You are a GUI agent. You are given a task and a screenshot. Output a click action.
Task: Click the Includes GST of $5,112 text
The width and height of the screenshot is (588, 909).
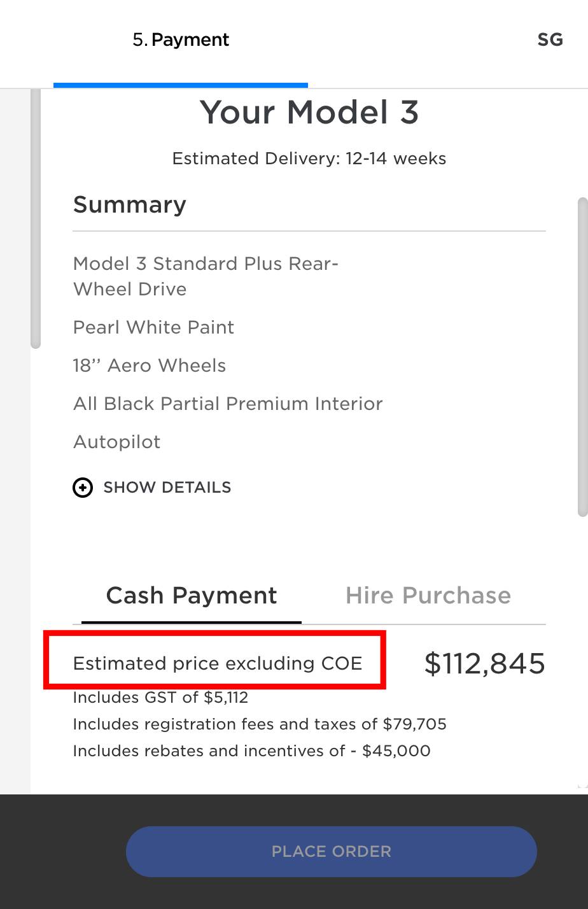[162, 698]
